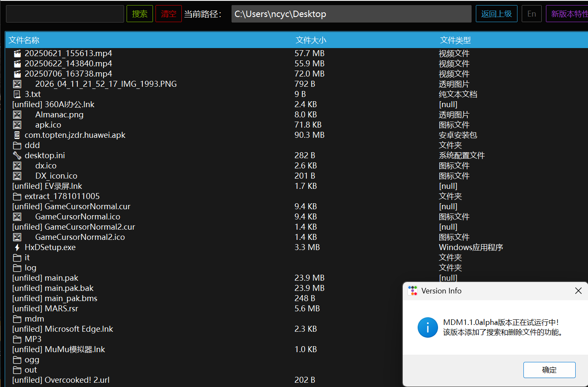The width and height of the screenshot is (588, 387).
Task: Select [unfiled] MuMu模拟器.lnk
Action: point(58,350)
